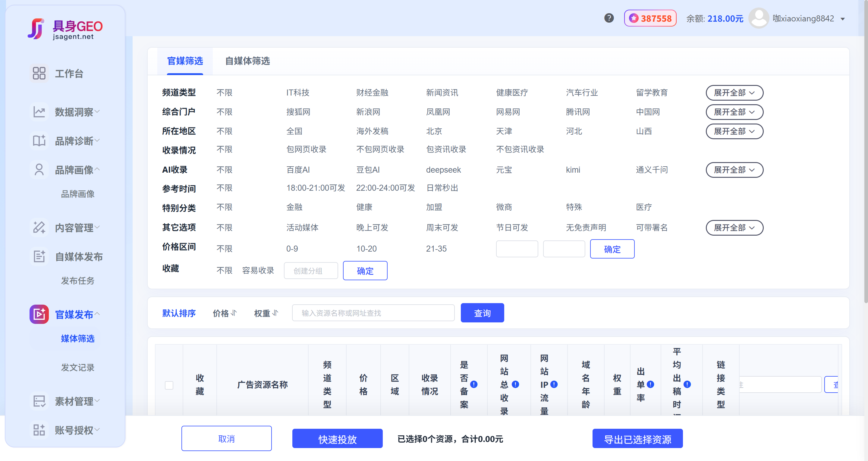This screenshot has width=868, height=461.
Task: Click the 取消 button
Action: pyautogui.click(x=226, y=438)
